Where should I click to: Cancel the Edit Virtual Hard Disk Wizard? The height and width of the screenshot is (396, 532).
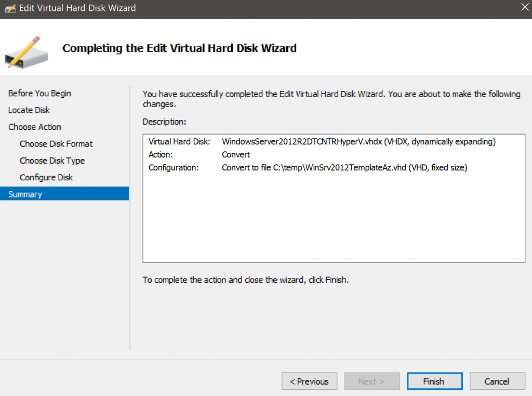[x=497, y=381]
